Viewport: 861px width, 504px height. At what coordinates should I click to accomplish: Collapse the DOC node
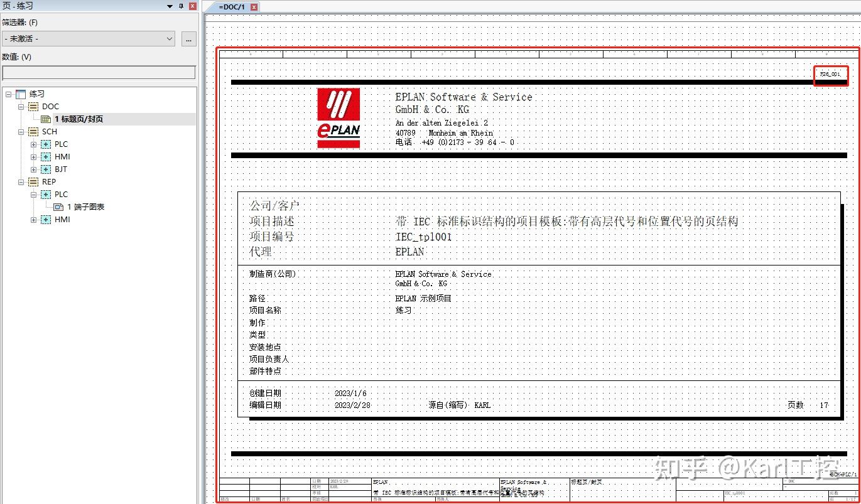[x=21, y=107]
